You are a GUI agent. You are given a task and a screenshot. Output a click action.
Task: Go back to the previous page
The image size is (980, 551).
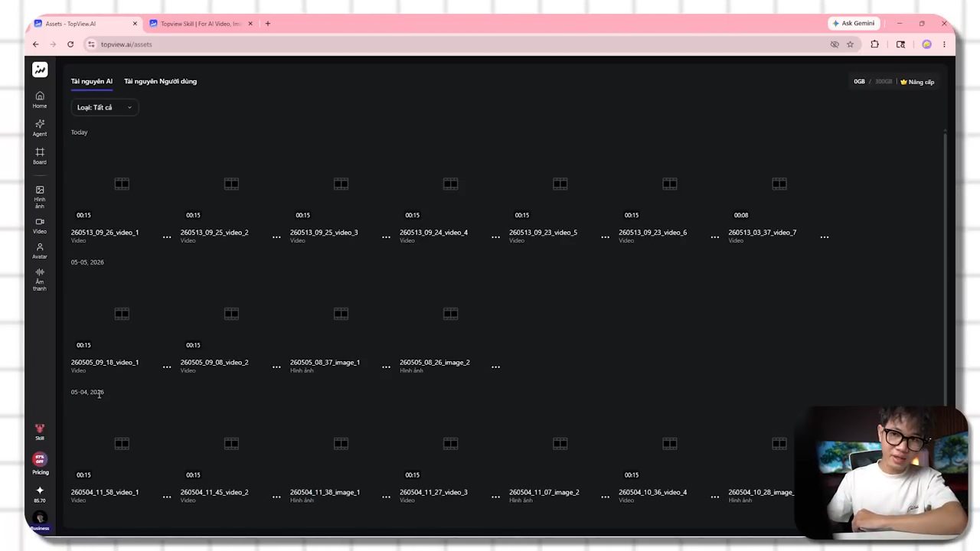click(x=35, y=44)
